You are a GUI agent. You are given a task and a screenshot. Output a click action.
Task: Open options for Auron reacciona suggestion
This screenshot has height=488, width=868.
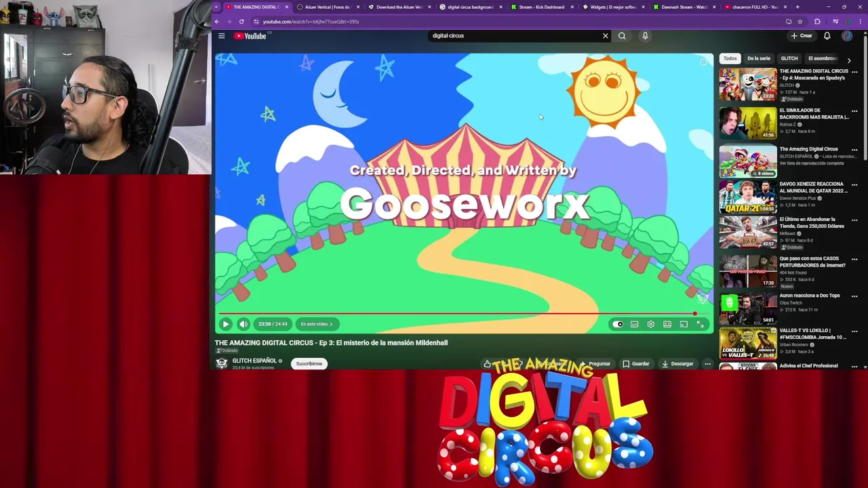854,296
